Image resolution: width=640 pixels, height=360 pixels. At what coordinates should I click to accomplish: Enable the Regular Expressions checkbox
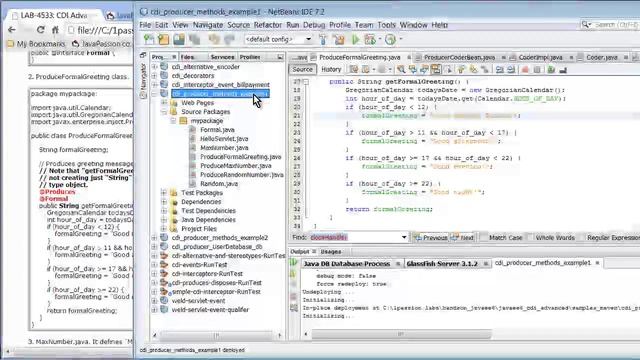582,238
